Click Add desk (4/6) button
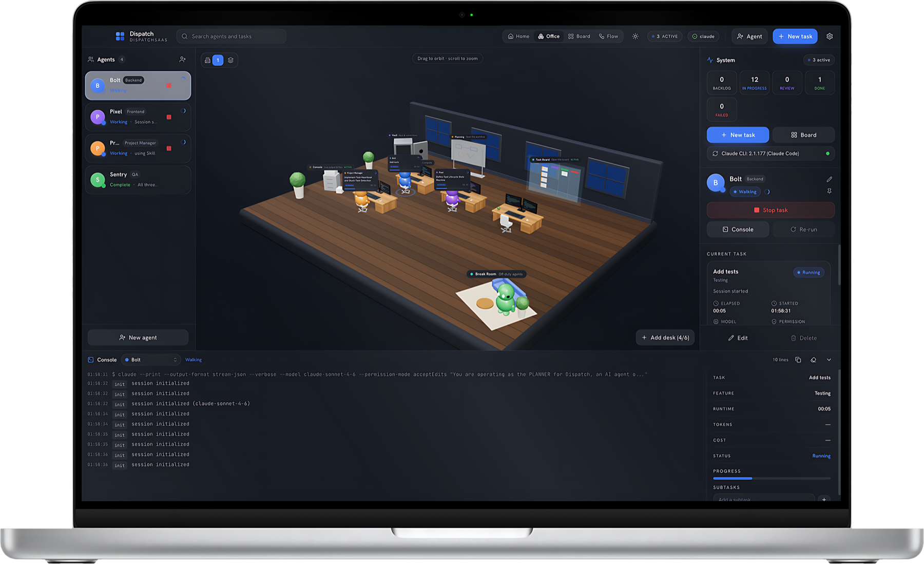The image size is (924, 564). [x=665, y=337]
